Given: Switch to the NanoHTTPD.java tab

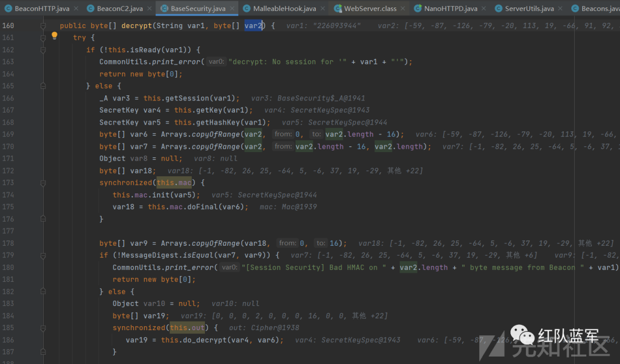Looking at the screenshot, I should tap(451, 8).
